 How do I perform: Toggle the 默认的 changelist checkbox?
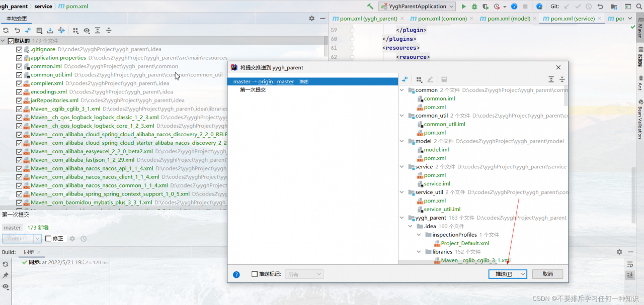coord(11,41)
